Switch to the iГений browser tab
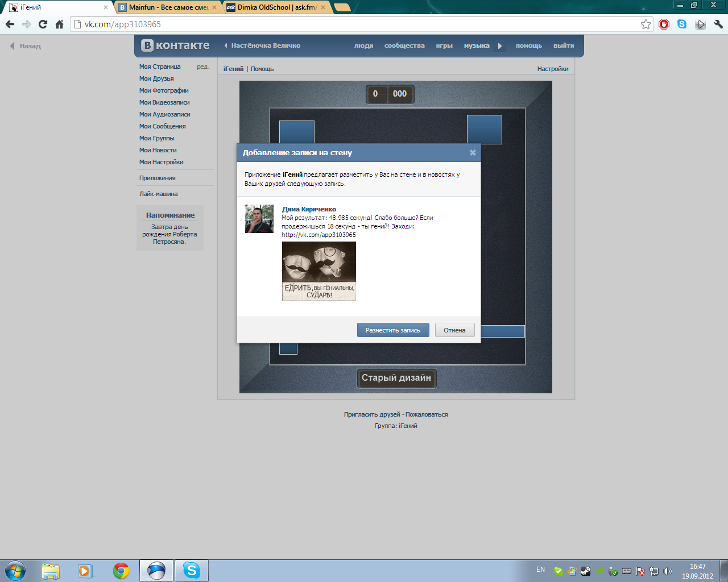This screenshot has height=582, width=728. tap(57, 7)
